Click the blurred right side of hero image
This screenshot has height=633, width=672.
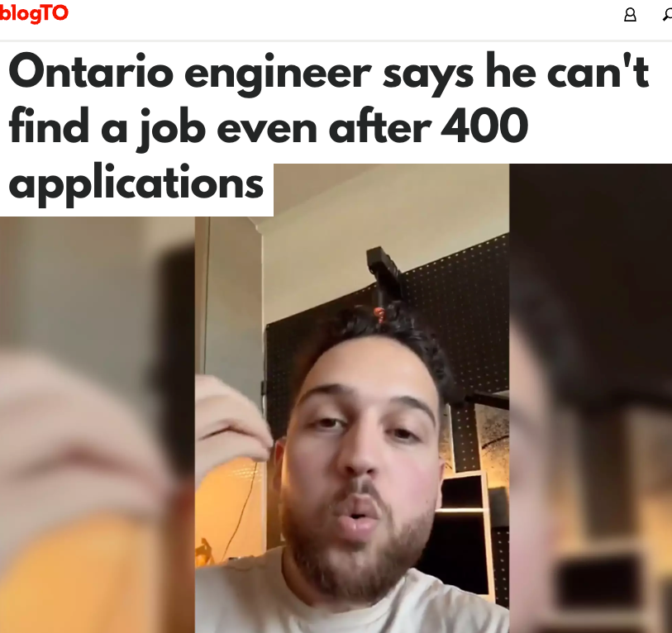590,398
